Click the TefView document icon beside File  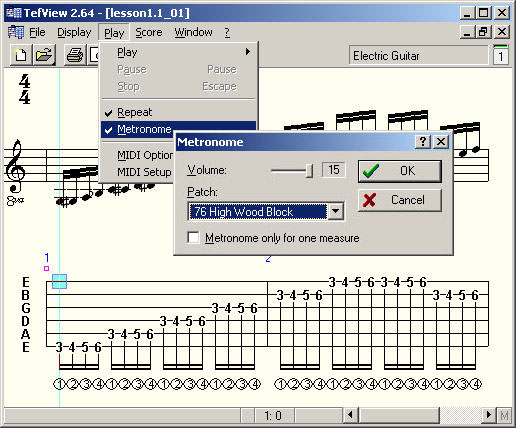(x=16, y=32)
